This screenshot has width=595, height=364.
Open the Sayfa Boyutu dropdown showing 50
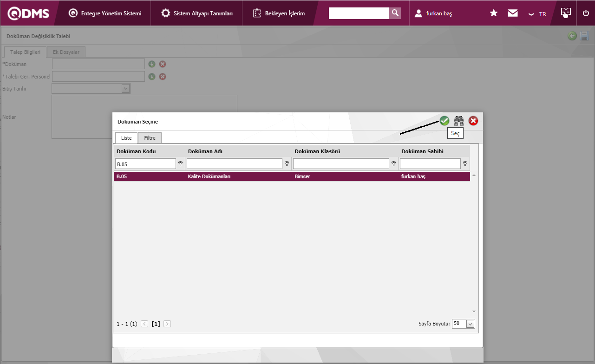point(464,324)
